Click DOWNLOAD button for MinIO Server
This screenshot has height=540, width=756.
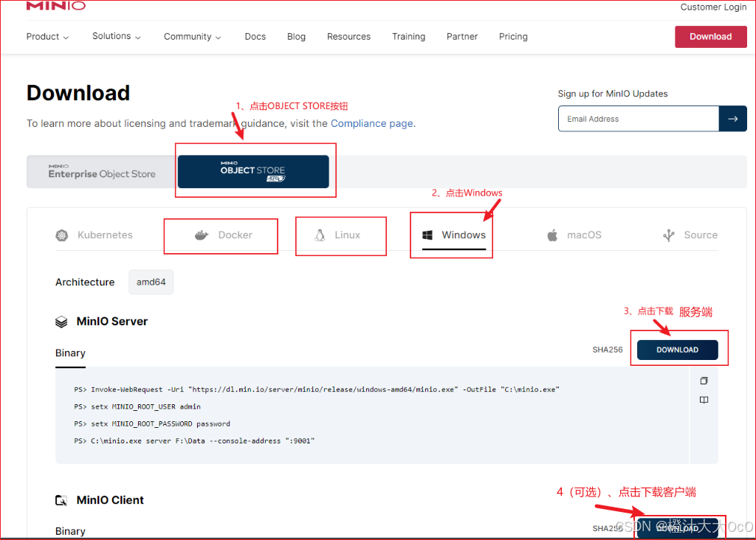[x=678, y=350]
